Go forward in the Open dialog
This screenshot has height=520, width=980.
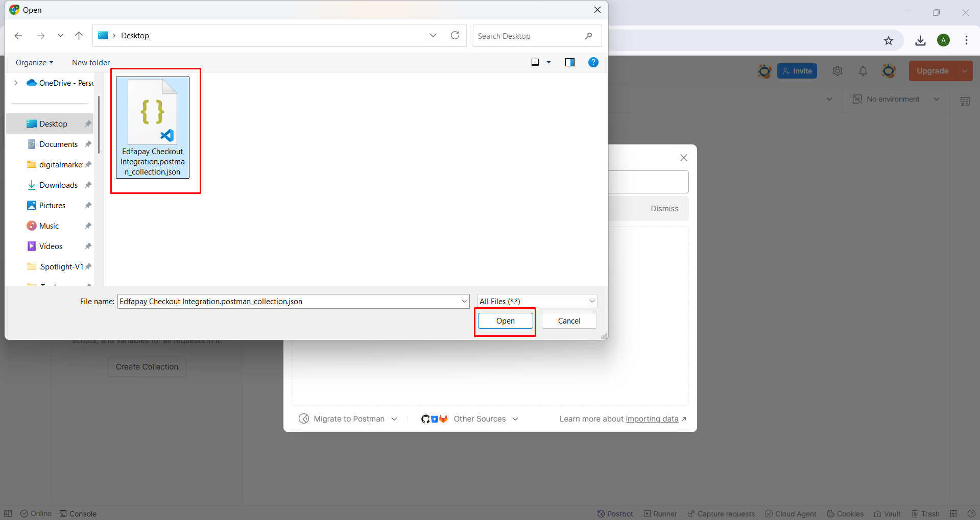pyautogui.click(x=41, y=36)
